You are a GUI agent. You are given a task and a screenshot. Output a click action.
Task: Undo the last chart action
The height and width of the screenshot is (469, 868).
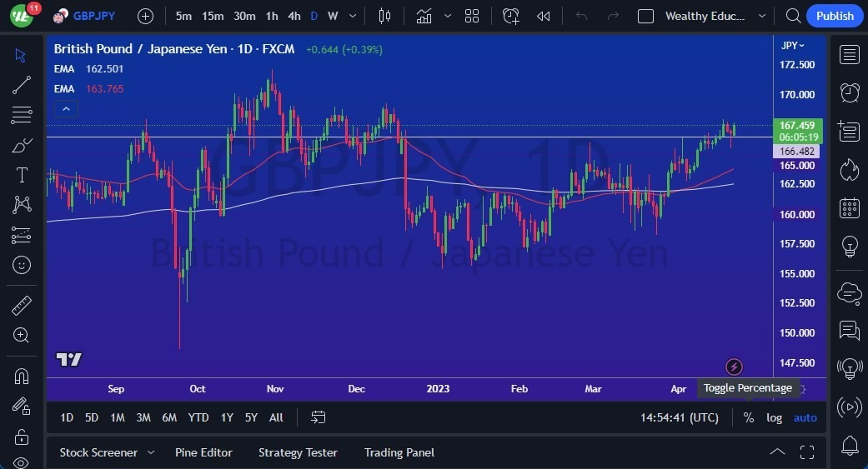click(x=581, y=16)
